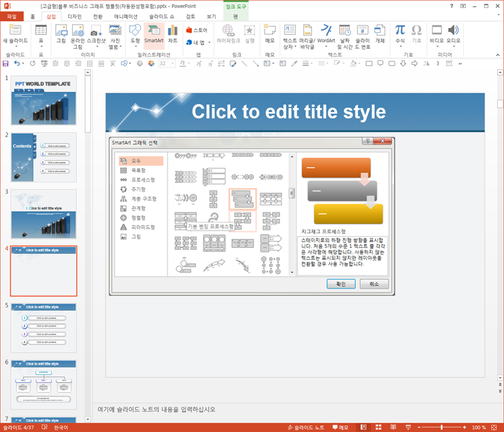Open the View (보기) tab
504x432 pixels.
[212, 17]
